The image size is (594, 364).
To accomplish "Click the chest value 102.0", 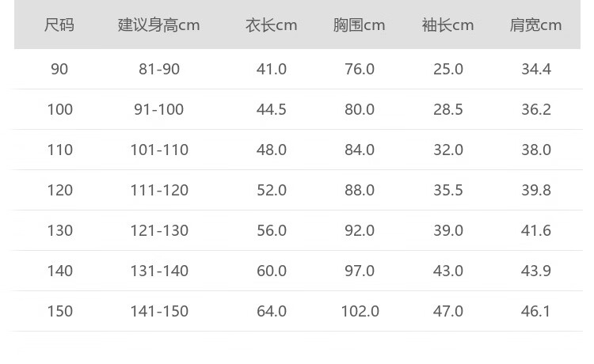I will [360, 311].
